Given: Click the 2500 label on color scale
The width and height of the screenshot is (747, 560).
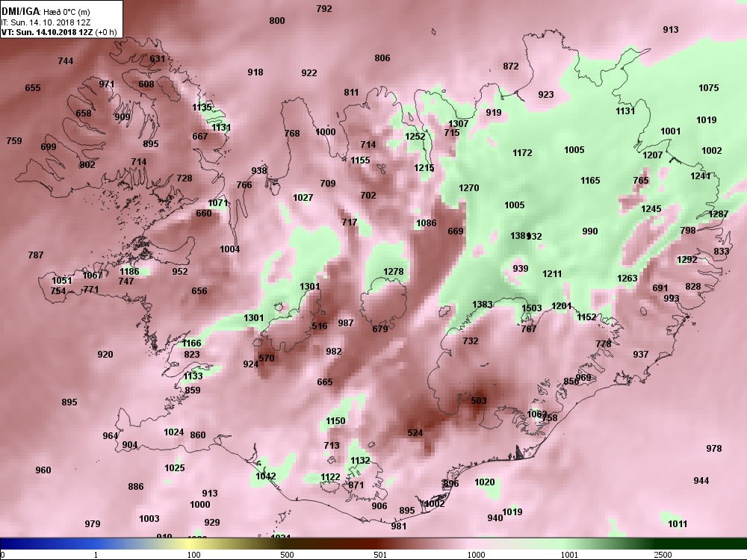Looking at the screenshot, I should pyautogui.click(x=663, y=555).
